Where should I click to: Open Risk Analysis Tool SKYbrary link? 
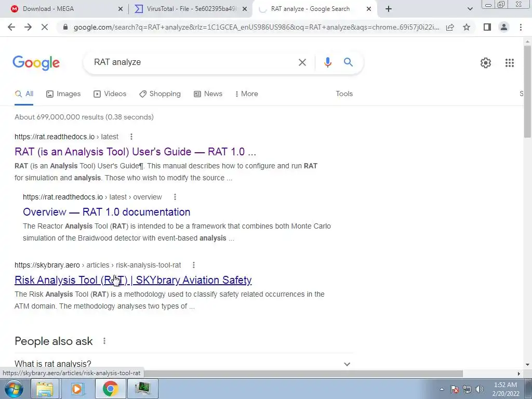click(x=133, y=280)
